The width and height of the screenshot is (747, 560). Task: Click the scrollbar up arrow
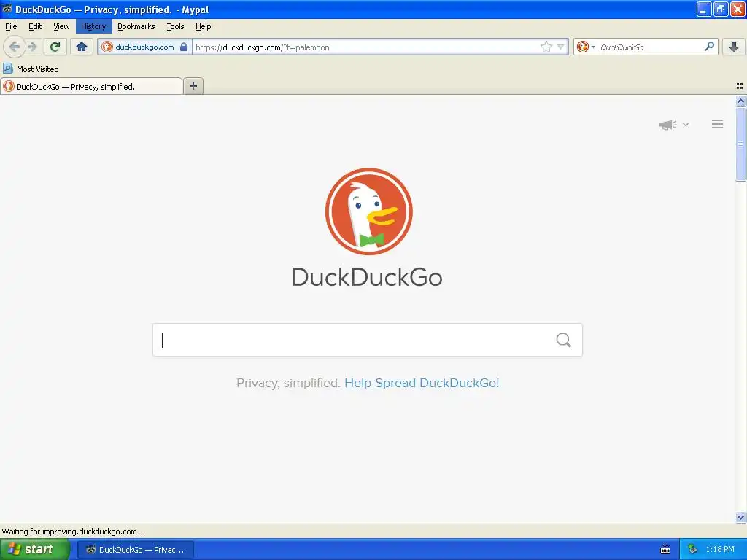(x=740, y=101)
